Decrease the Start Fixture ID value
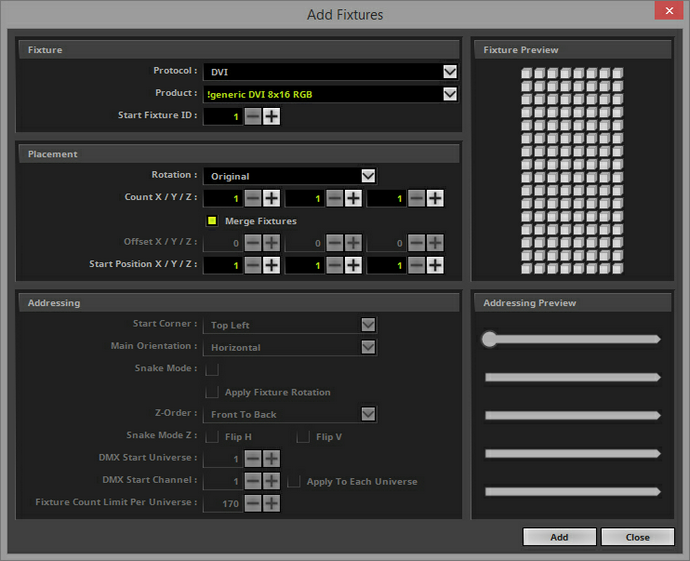Image resolution: width=690 pixels, height=561 pixels. coord(253,117)
